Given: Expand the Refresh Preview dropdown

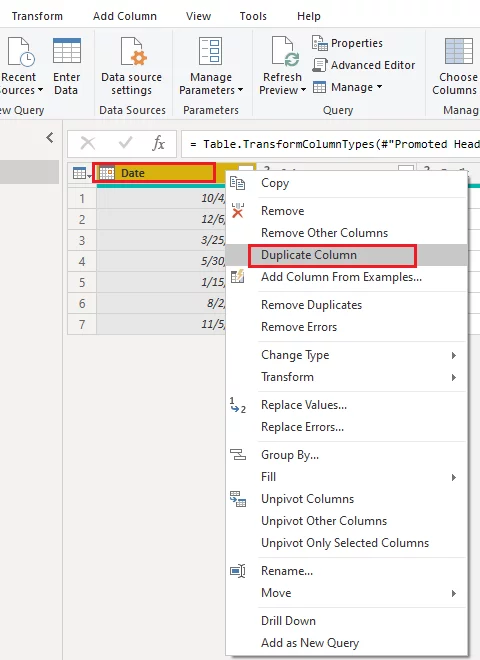Looking at the screenshot, I should pos(282,83).
